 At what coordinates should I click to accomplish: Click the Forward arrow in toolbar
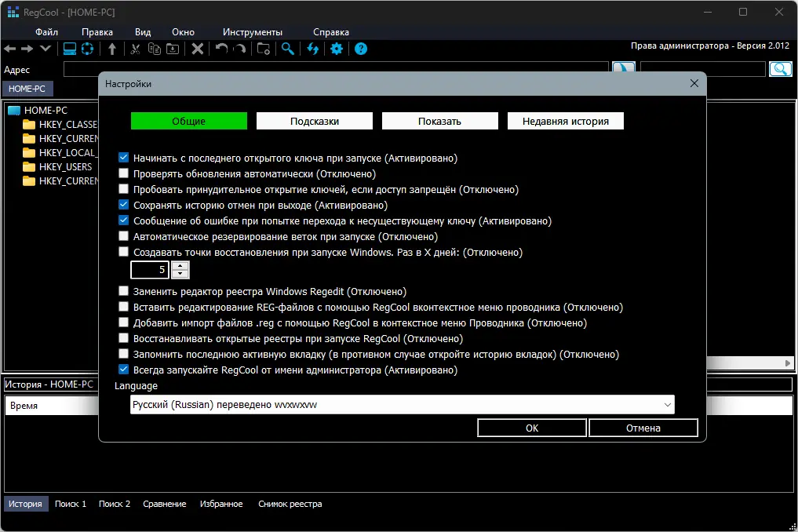[27, 49]
